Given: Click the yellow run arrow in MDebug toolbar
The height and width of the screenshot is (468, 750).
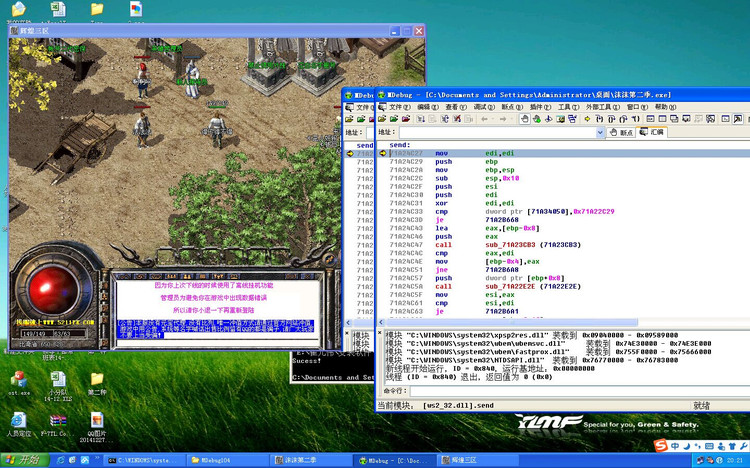Looking at the screenshot, I should coord(587,119).
